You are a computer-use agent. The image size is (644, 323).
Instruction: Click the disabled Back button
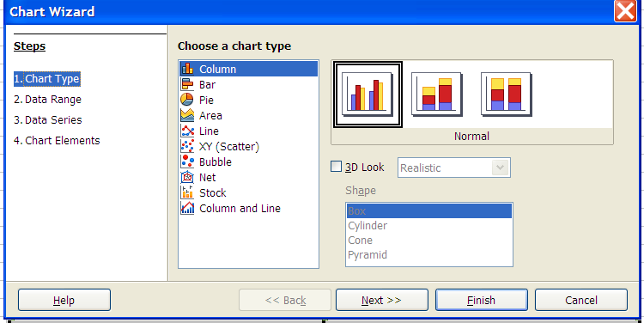285,300
